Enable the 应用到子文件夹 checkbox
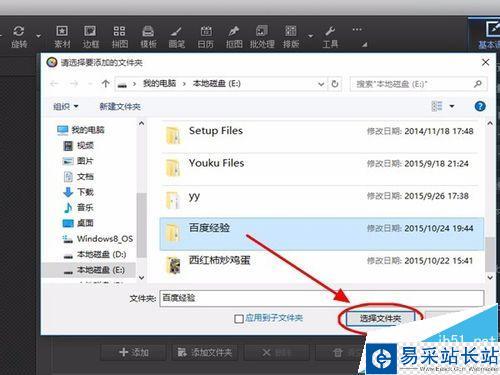 tap(239, 319)
